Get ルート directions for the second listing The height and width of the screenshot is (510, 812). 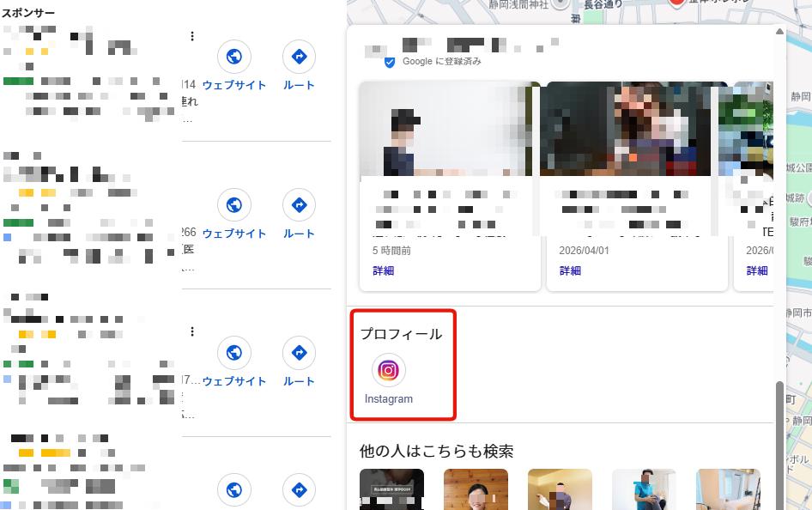(299, 205)
